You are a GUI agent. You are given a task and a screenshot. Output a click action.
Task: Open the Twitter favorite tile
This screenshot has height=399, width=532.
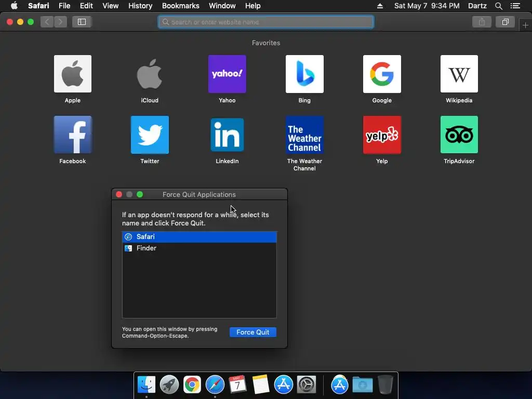(x=150, y=135)
